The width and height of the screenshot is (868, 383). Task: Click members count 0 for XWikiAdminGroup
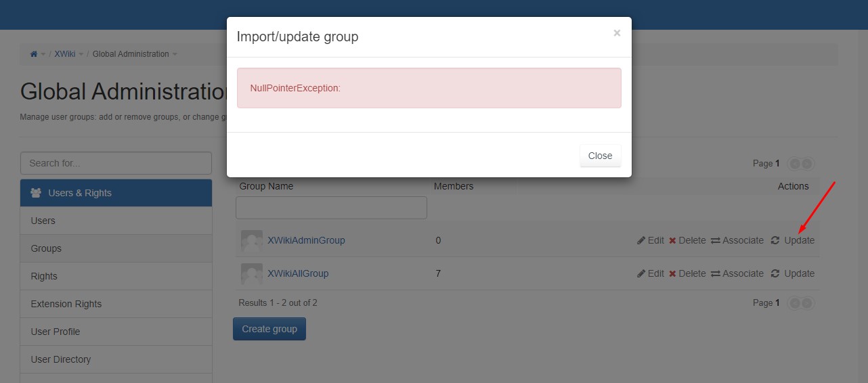(x=438, y=240)
